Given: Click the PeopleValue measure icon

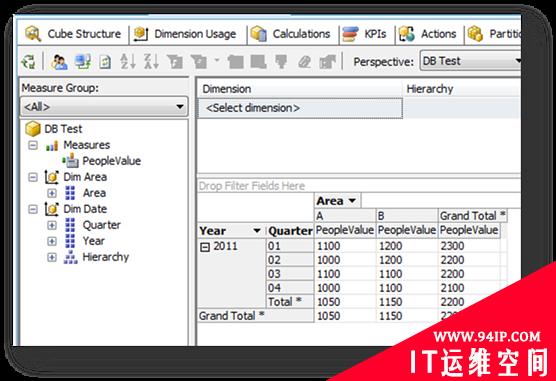Looking at the screenshot, I should pos(71,160).
